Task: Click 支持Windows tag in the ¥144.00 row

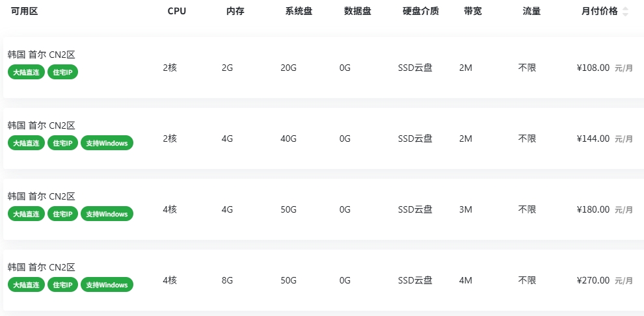Action: pos(107,143)
